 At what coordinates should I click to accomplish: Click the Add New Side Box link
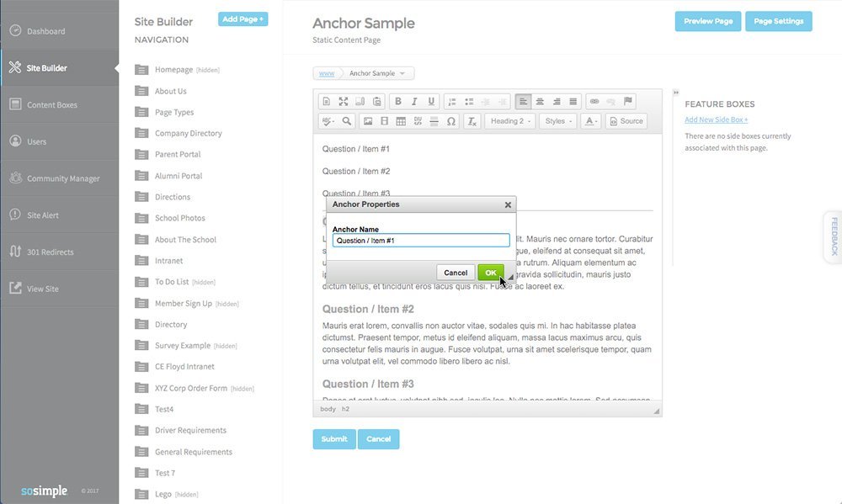coord(716,119)
